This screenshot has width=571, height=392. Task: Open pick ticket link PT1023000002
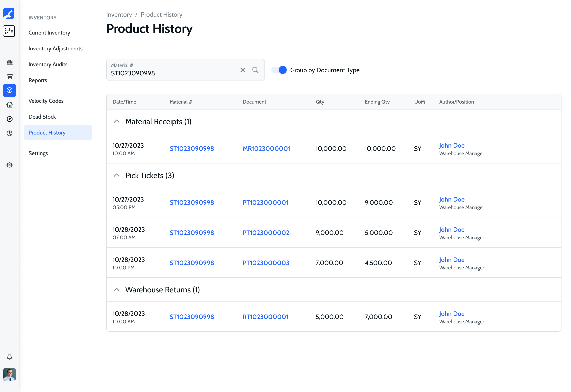(x=266, y=233)
